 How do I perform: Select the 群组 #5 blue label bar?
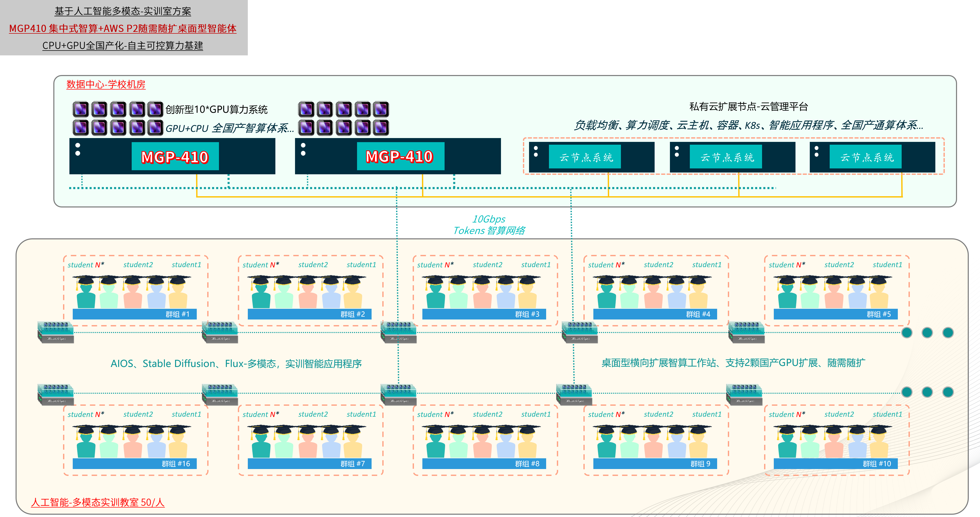[836, 314]
